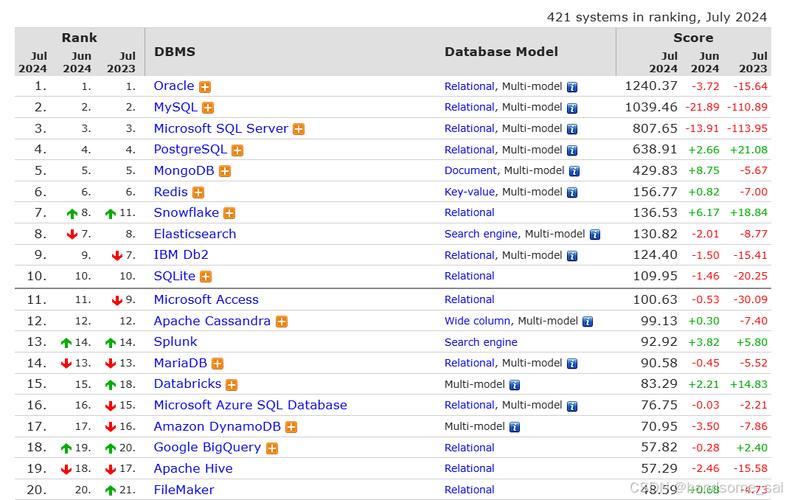
Task: Click the Database Model column header
Action: 501,52
